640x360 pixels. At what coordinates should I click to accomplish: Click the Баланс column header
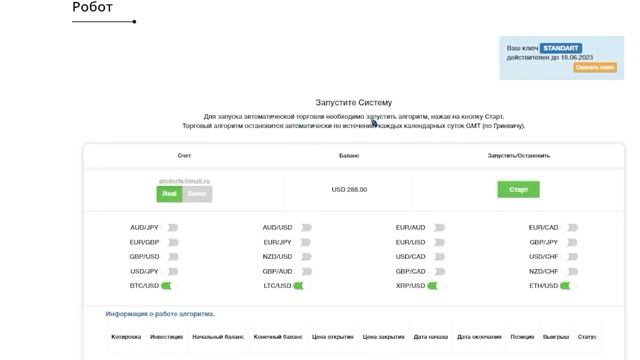[x=349, y=156]
